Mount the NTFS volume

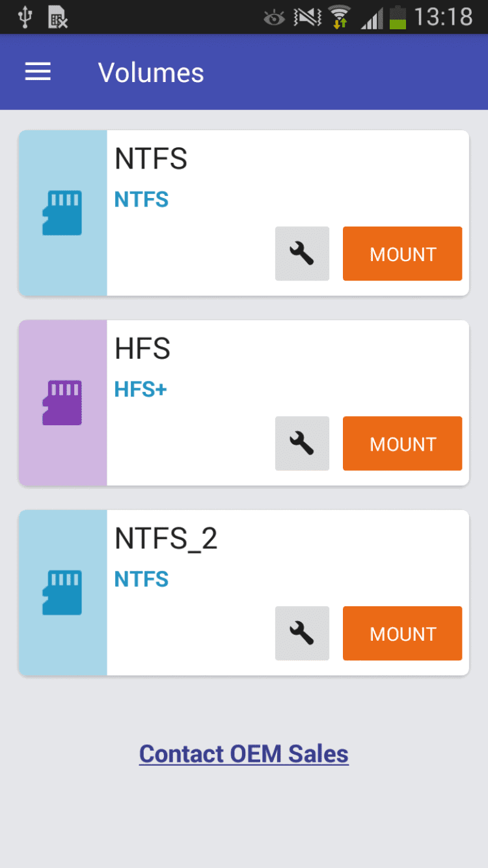402,254
